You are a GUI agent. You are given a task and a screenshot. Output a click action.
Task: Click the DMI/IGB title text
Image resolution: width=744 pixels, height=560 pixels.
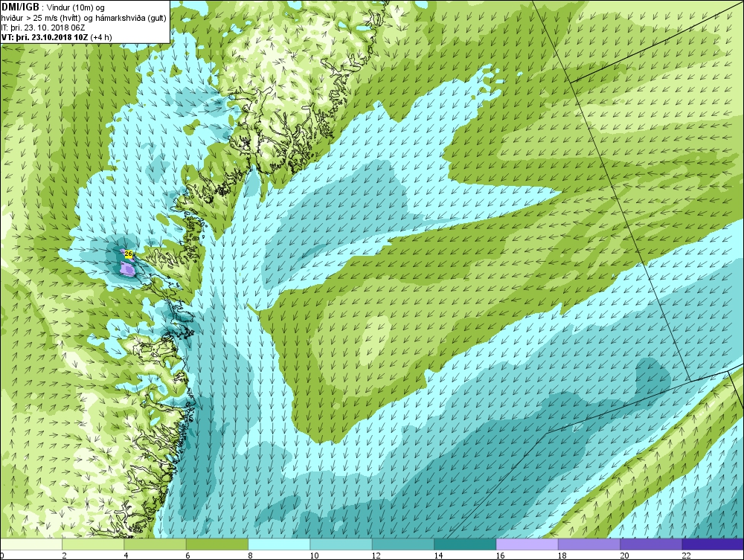coord(20,7)
